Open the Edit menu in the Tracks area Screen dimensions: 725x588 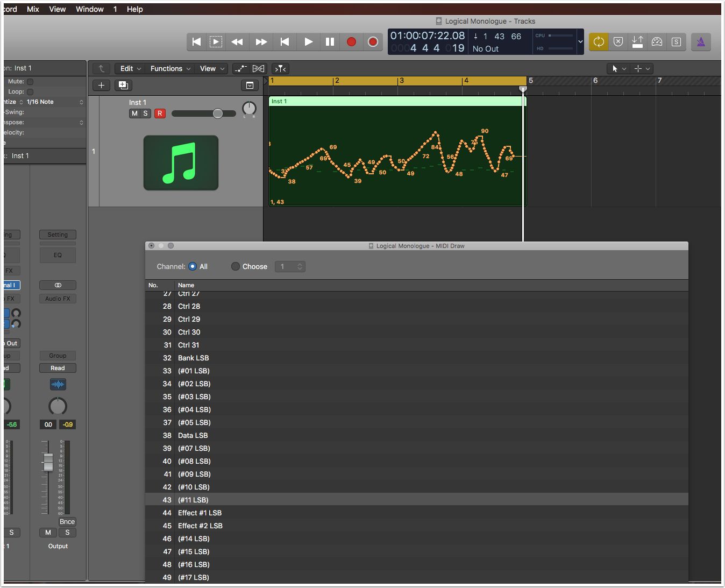tap(131, 69)
